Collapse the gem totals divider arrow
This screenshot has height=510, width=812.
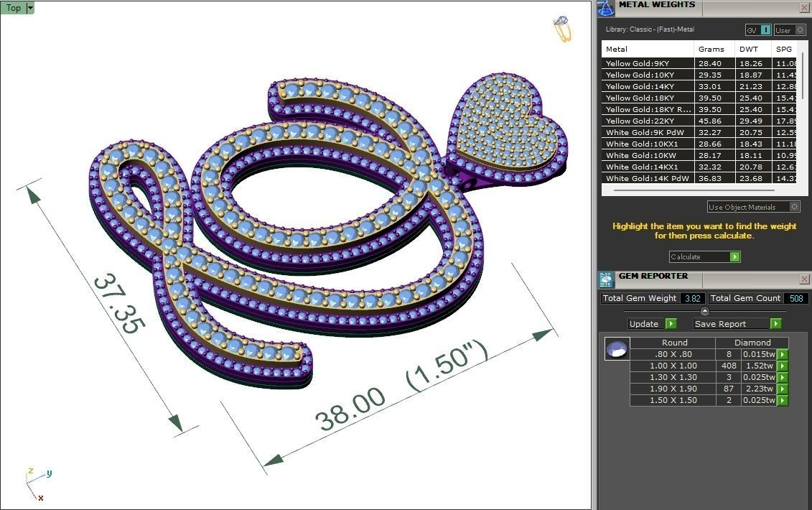pyautogui.click(x=704, y=311)
